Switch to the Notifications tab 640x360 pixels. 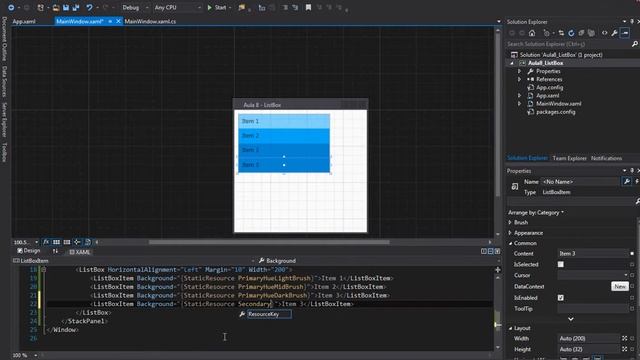click(x=607, y=158)
